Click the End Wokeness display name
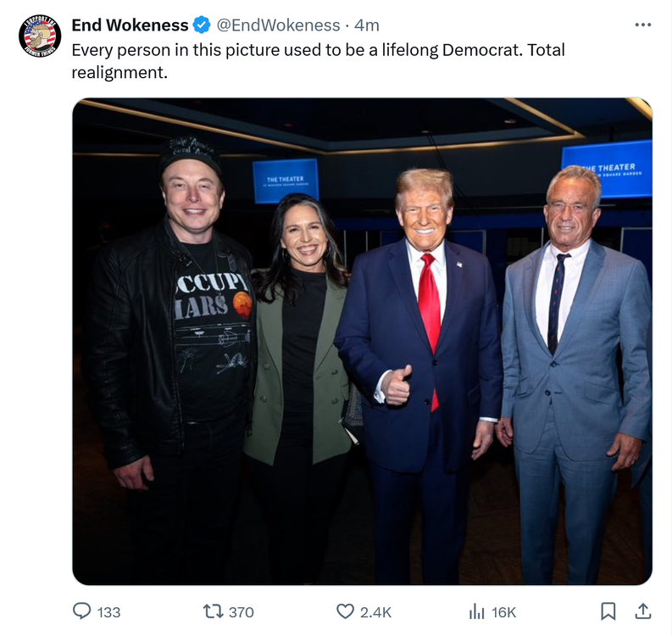 coord(130,25)
